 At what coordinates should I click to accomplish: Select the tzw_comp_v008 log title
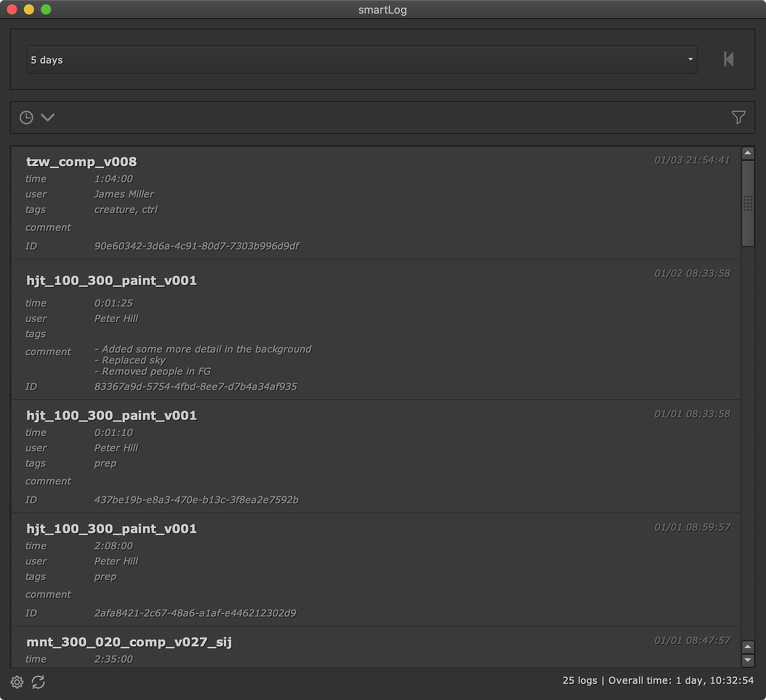[x=82, y=162]
